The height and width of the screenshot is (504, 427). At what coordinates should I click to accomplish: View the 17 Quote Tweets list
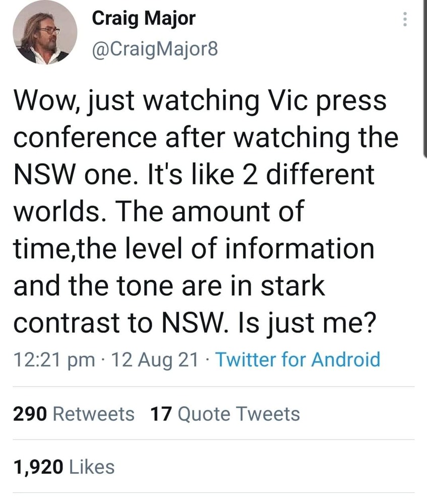225,414
